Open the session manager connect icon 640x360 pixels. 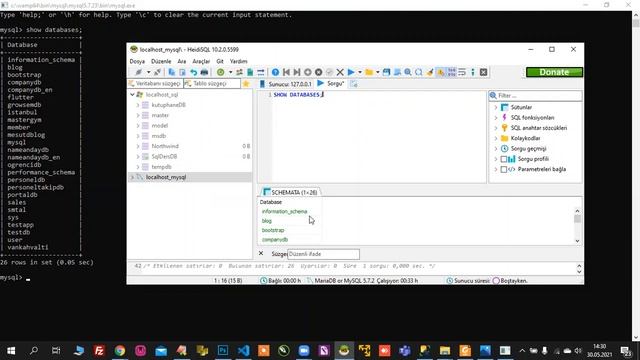click(138, 72)
